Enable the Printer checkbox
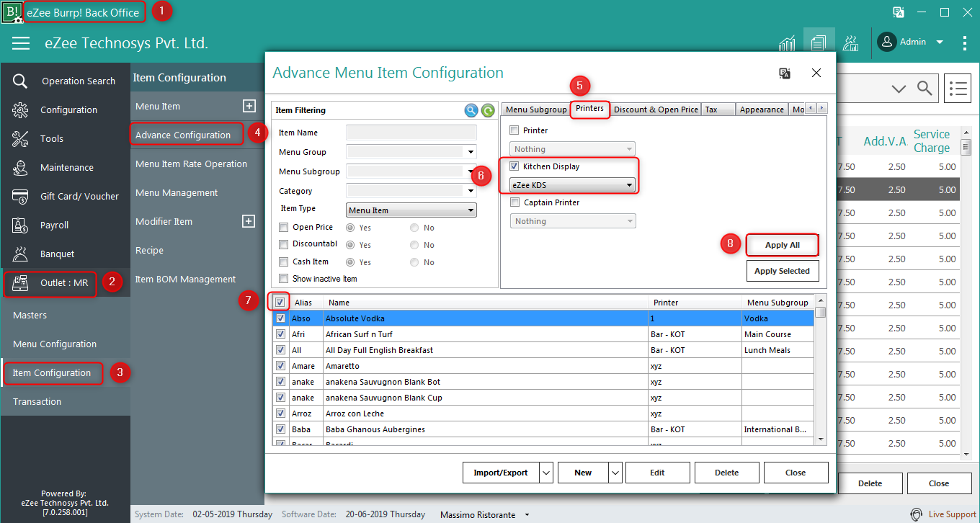This screenshot has height=523, width=980. (514, 130)
